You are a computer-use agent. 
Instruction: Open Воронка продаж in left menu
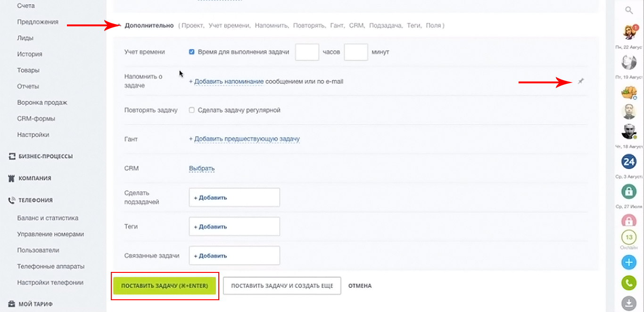point(42,102)
